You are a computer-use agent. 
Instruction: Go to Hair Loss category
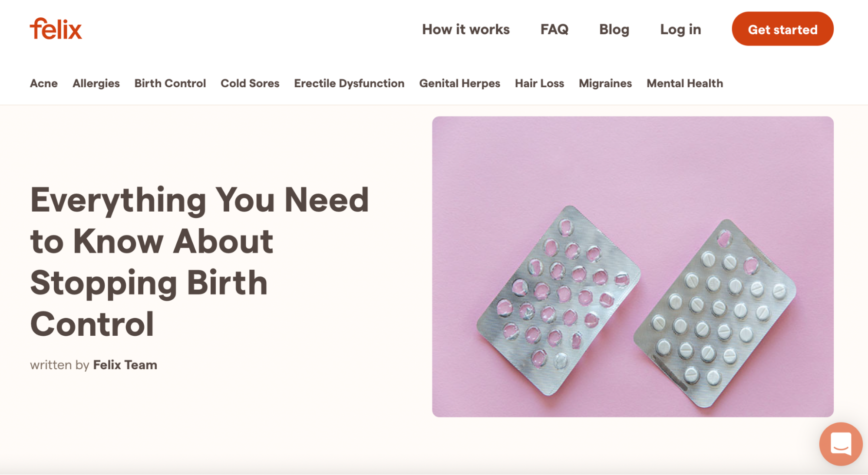(x=539, y=83)
